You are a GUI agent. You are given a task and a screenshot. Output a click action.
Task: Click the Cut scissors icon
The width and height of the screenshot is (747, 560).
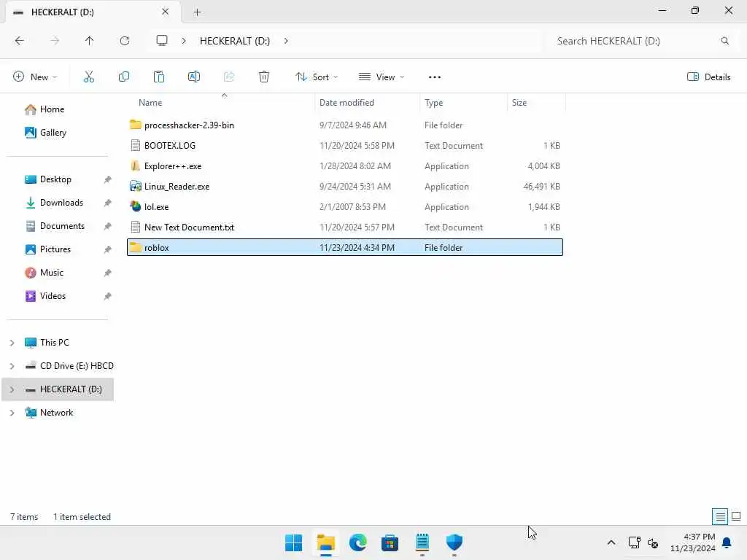pos(88,77)
